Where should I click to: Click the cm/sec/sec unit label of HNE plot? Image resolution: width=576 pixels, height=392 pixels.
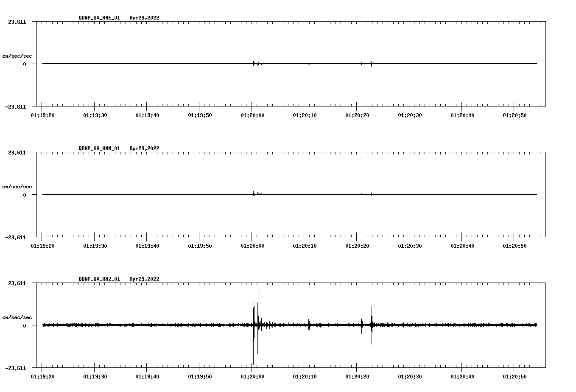coord(17,56)
